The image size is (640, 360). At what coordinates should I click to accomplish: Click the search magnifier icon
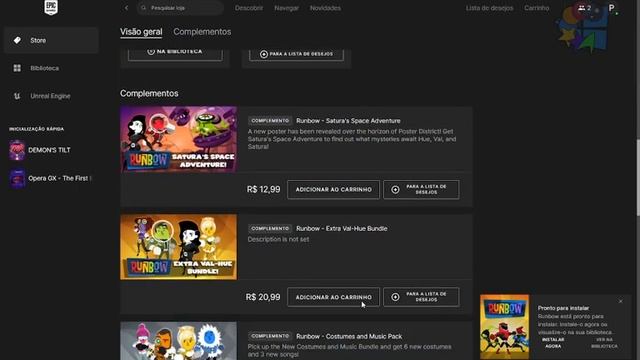[x=143, y=8]
